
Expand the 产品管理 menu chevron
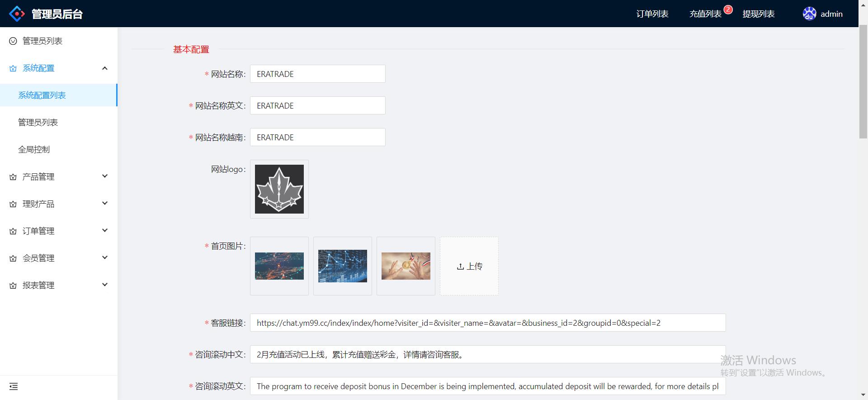105,176
